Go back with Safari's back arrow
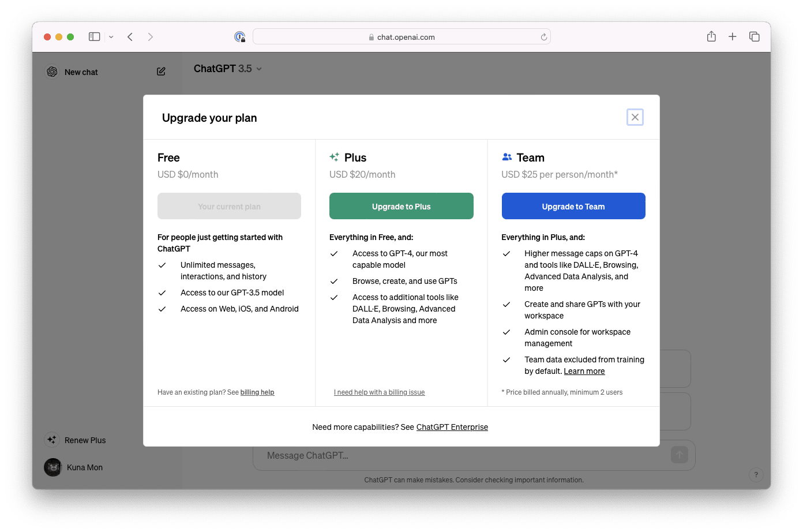803x532 pixels. click(130, 36)
